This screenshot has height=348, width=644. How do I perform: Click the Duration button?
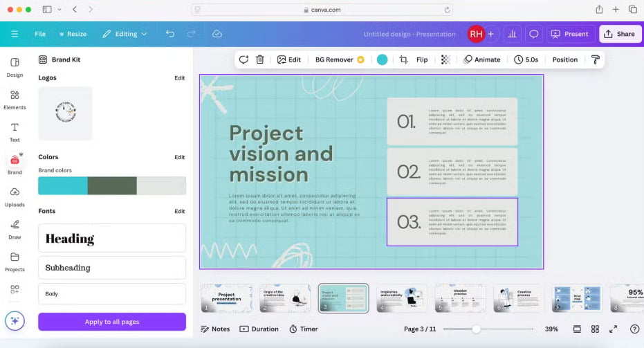(x=259, y=329)
